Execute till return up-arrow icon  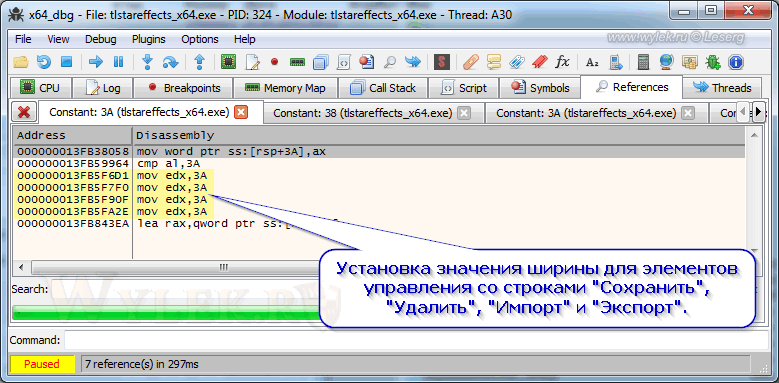pos(199,62)
